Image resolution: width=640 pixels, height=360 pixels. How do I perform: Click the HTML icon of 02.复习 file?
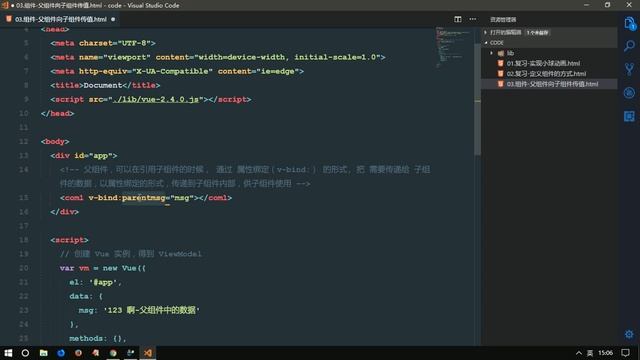click(x=500, y=73)
